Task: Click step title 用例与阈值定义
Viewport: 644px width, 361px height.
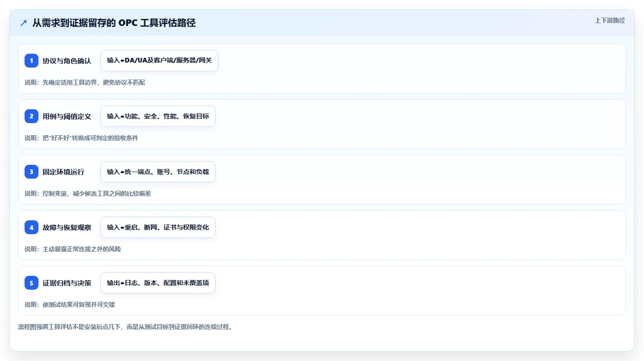Action: click(67, 116)
